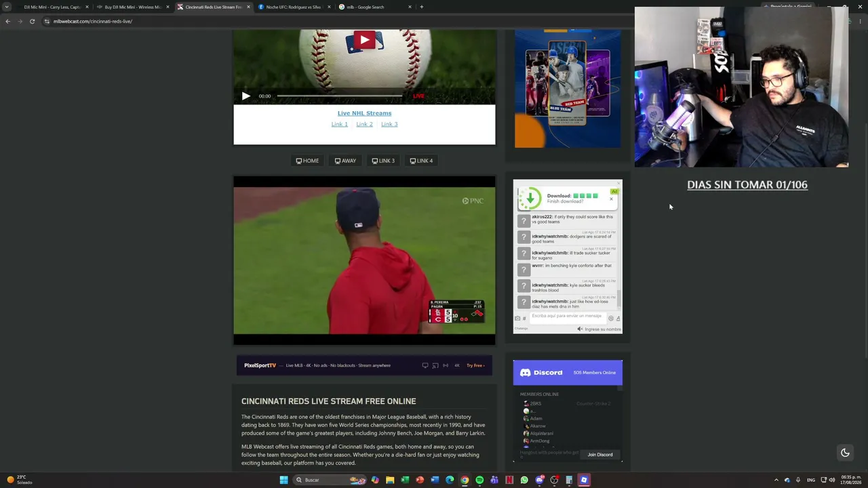The width and height of the screenshot is (868, 488).
Task: Open NHL stream Link 1
Action: pos(339,124)
